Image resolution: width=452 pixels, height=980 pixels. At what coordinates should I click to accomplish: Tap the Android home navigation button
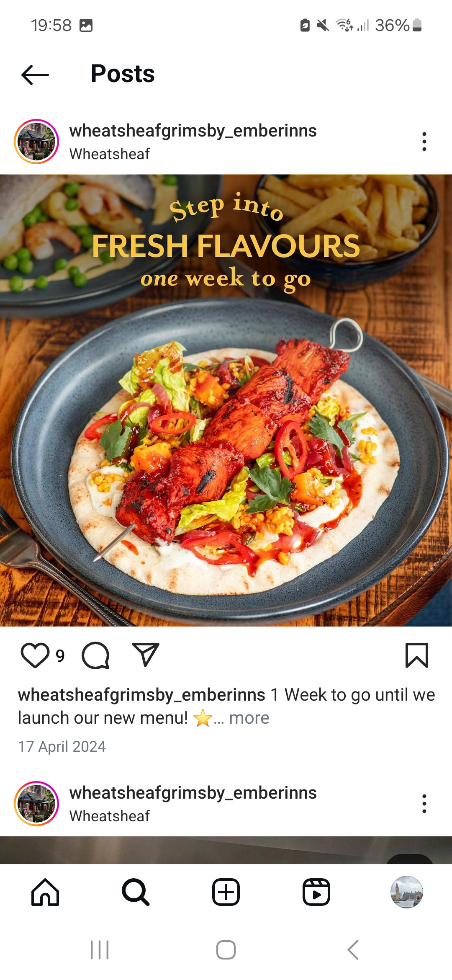[226, 950]
